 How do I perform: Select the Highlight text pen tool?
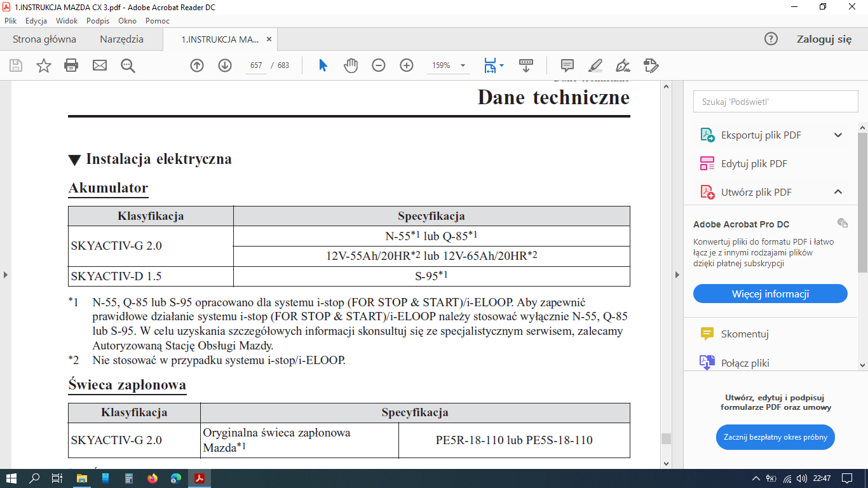tap(595, 65)
